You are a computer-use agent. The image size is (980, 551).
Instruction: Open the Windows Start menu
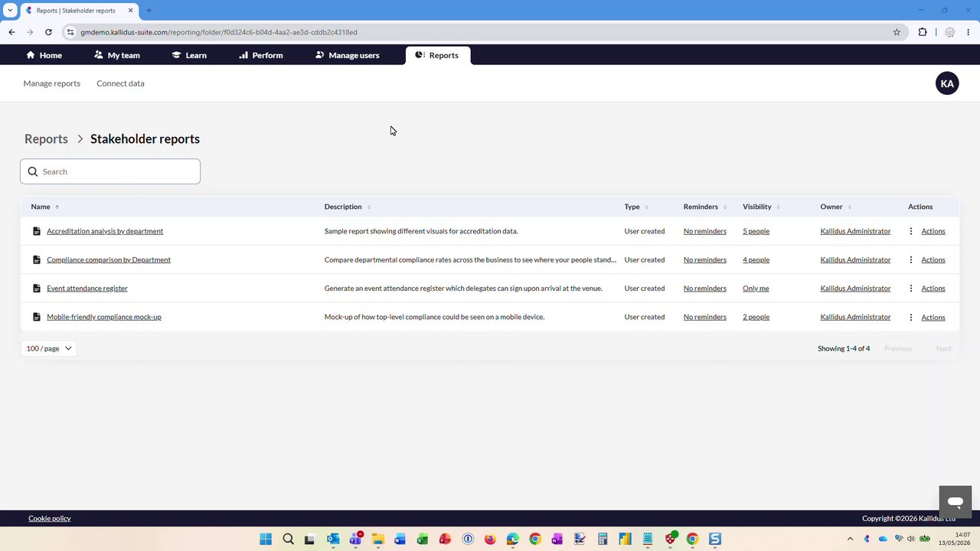266,539
